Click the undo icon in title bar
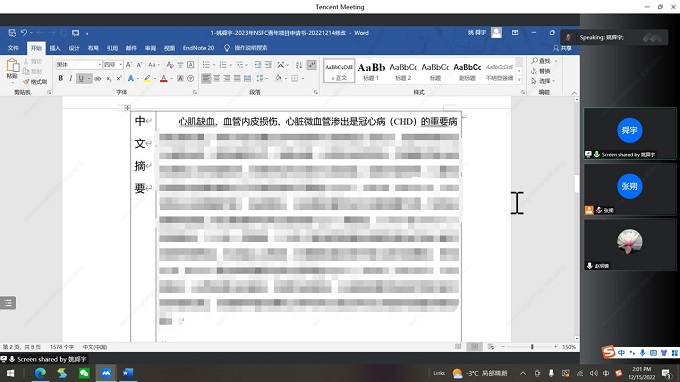Viewport: 680px width, 382px height. click(24, 33)
